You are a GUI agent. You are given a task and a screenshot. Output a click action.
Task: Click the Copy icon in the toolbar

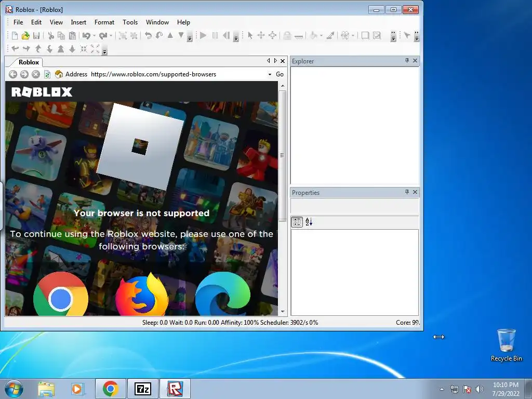(x=61, y=35)
